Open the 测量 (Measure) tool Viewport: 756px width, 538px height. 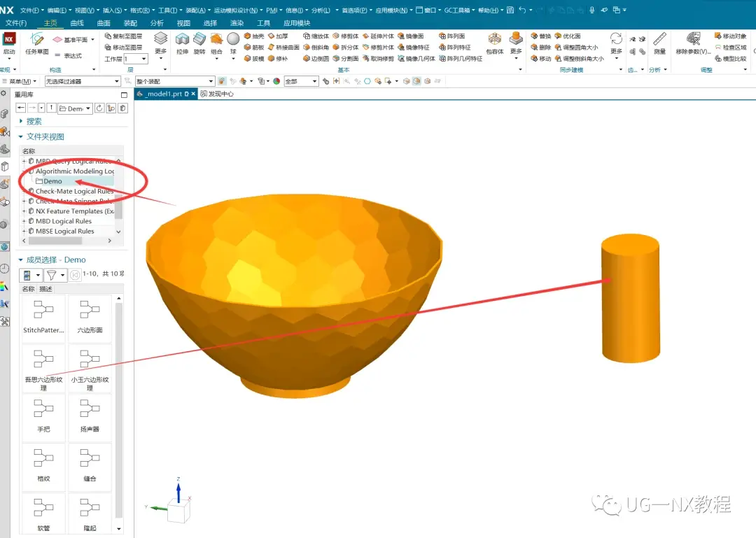(659, 43)
